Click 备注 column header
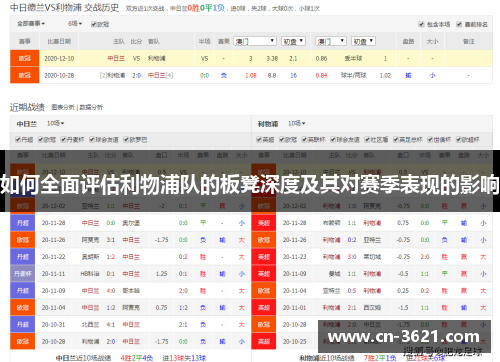 click(x=468, y=41)
